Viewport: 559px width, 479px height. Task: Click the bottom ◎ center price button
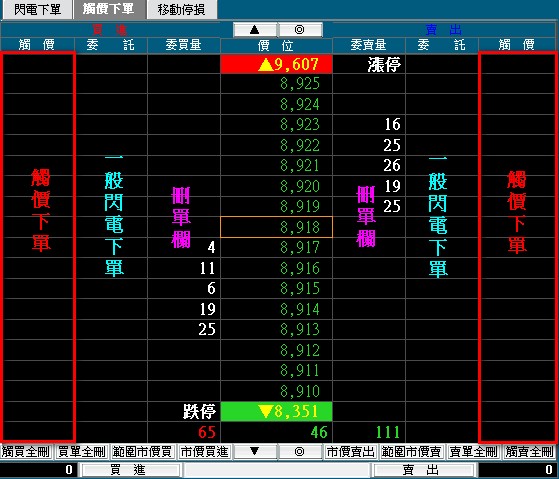pos(300,452)
